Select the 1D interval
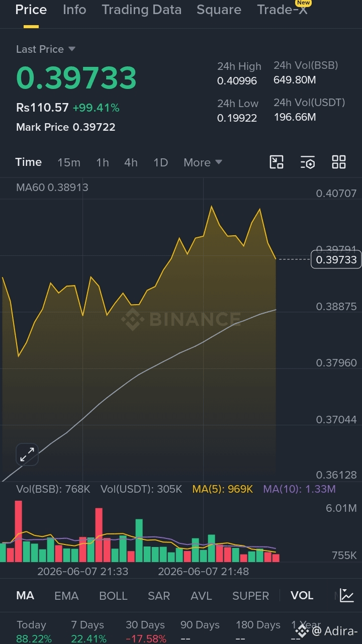Image resolution: width=362 pixels, height=644 pixels. pos(160,162)
